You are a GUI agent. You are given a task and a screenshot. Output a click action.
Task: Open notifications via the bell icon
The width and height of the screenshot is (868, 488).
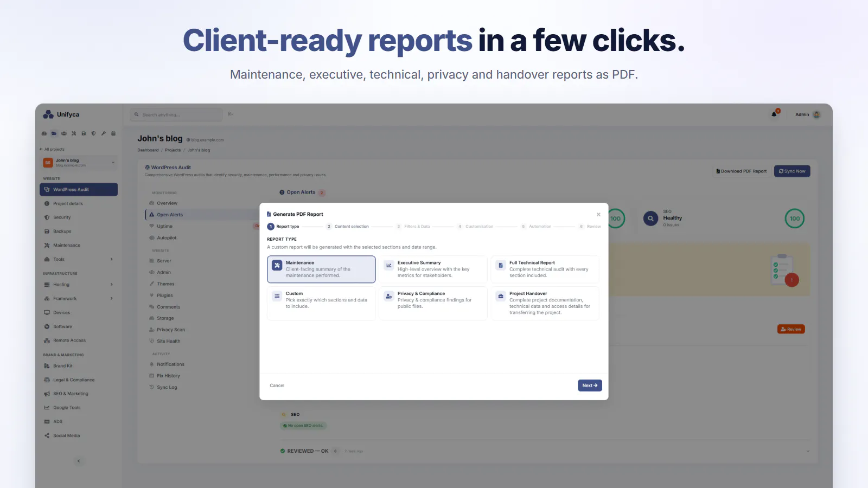774,114
